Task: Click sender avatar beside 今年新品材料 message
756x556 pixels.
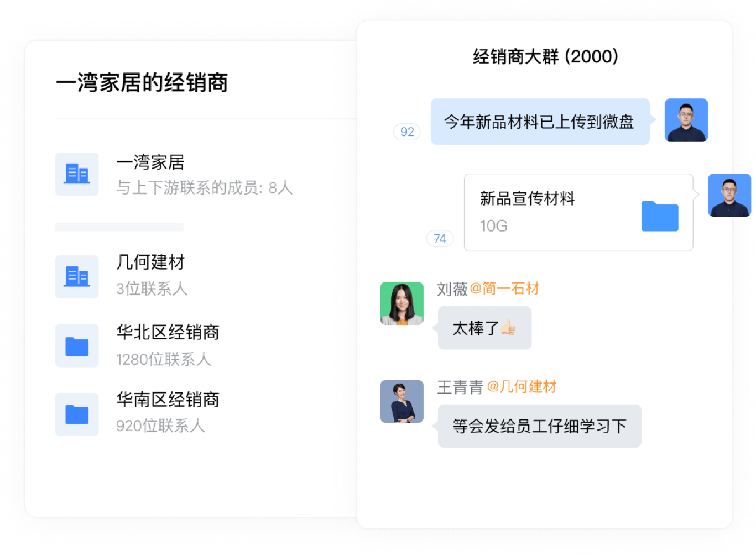Action: tap(686, 120)
